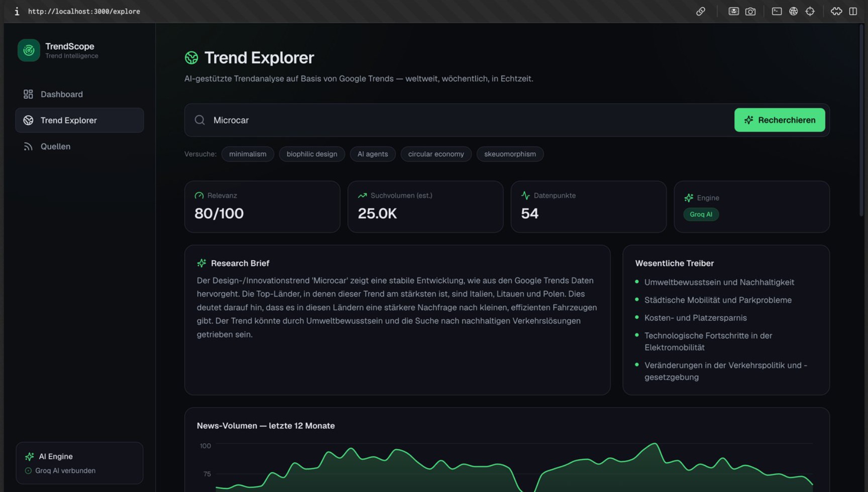868x492 pixels.
Task: Click the Groq AI verbunden status icon
Action: click(28, 471)
